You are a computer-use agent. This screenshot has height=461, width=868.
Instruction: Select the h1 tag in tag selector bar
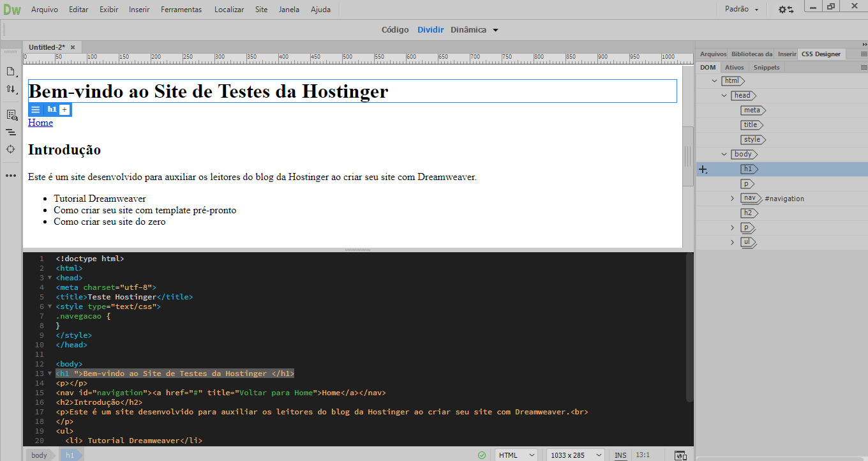(x=70, y=455)
